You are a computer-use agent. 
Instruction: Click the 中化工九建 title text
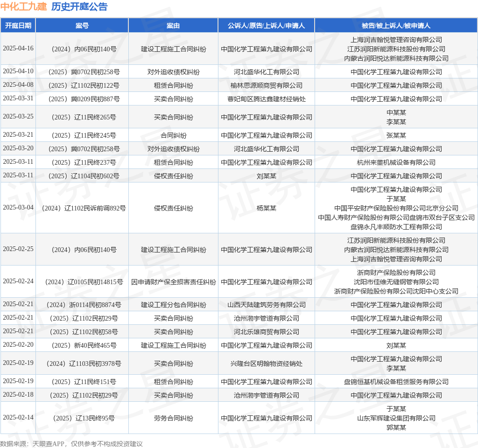(23, 7)
